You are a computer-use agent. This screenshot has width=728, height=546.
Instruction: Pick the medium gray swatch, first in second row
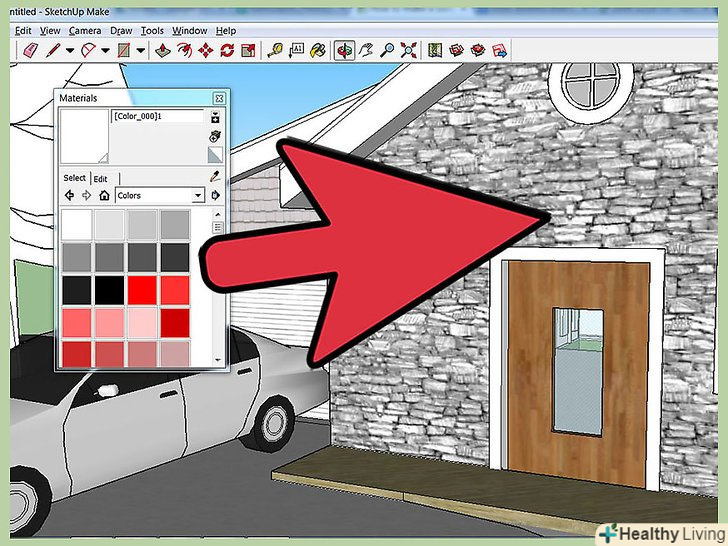click(x=77, y=257)
